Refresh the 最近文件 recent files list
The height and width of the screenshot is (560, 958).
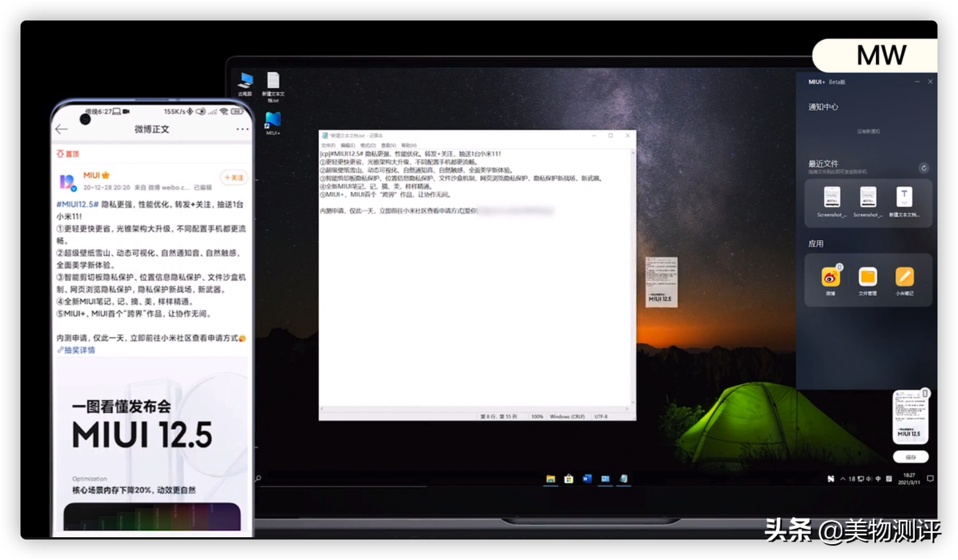click(924, 168)
